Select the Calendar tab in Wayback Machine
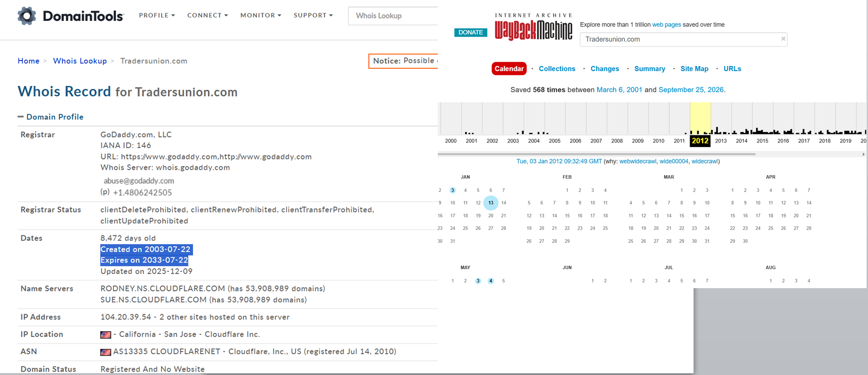Screen dimensions: 868x375 point(509,69)
